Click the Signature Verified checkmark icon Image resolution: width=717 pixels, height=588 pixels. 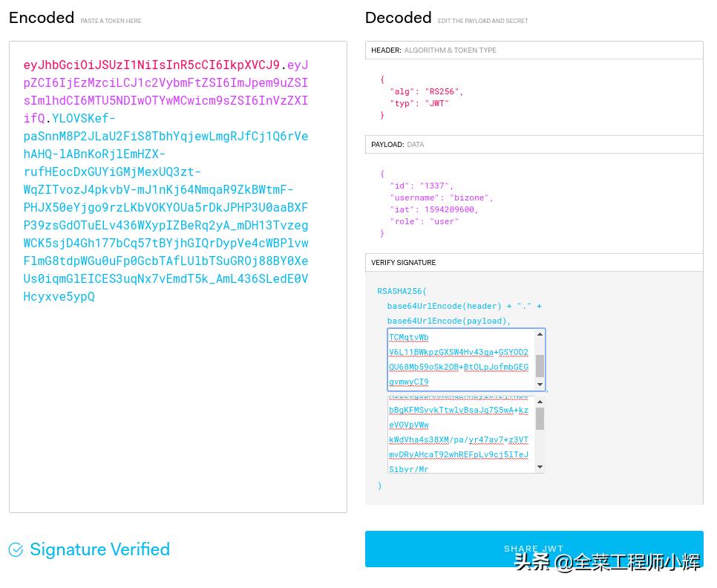click(16, 549)
